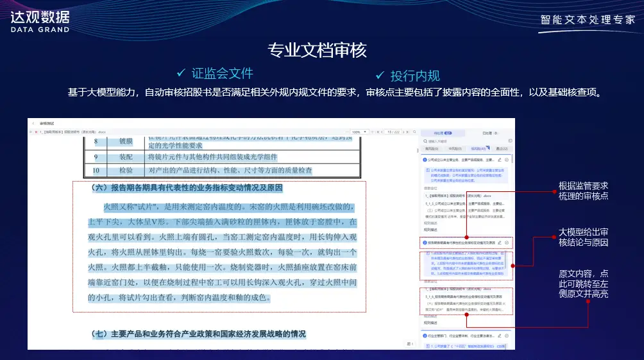
Task: Click status circle icon on 行业主管部门 audit item
Action: [507, 336]
